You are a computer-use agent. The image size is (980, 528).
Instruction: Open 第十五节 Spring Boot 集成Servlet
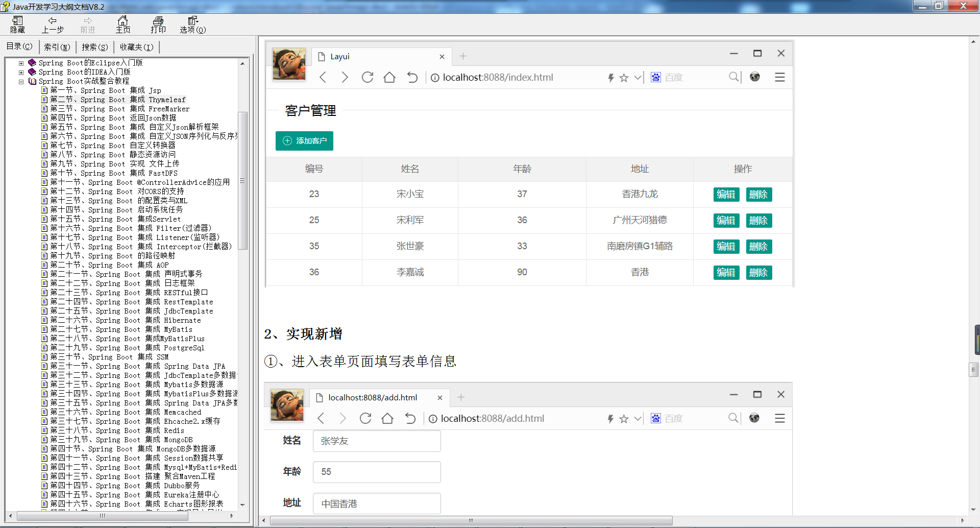pyautogui.click(x=115, y=219)
